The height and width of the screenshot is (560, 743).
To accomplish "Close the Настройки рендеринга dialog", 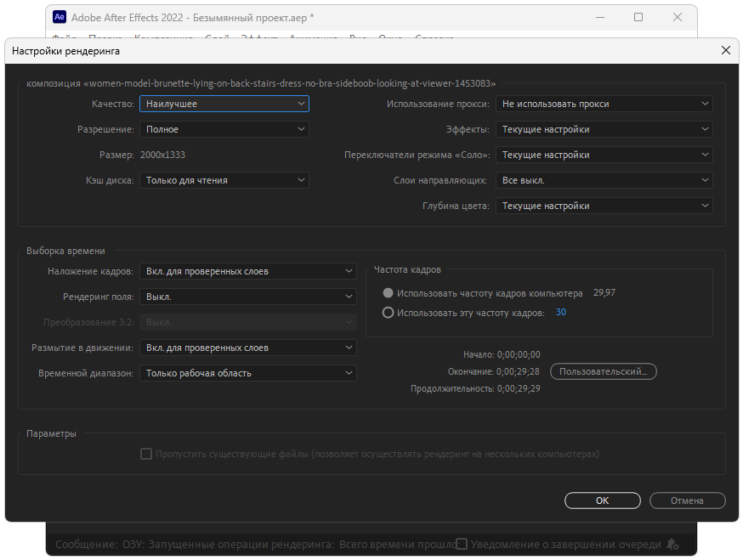I will coord(725,51).
